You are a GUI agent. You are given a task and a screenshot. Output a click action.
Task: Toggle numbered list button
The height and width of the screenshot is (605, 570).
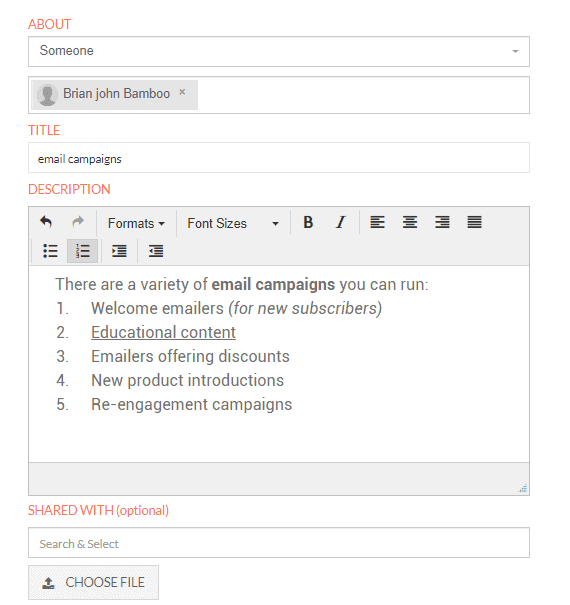(x=82, y=251)
